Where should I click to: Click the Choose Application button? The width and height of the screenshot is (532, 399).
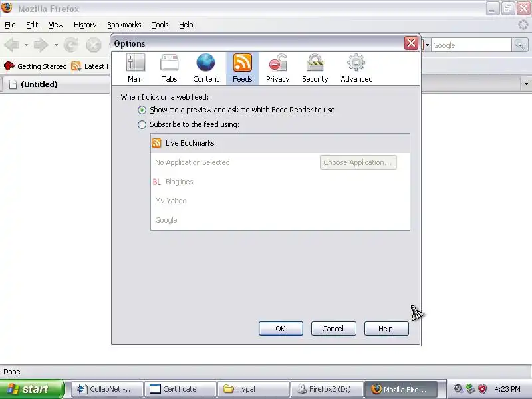click(358, 162)
